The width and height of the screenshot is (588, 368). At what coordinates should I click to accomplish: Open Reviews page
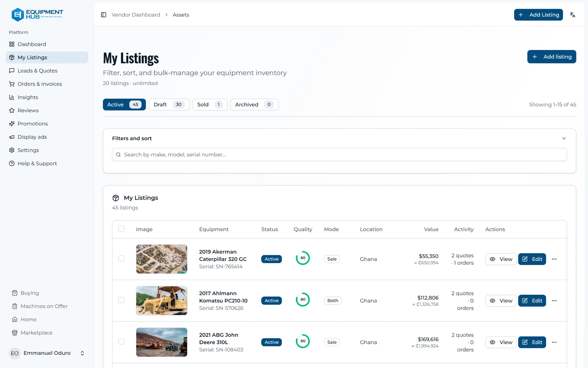pos(47,110)
